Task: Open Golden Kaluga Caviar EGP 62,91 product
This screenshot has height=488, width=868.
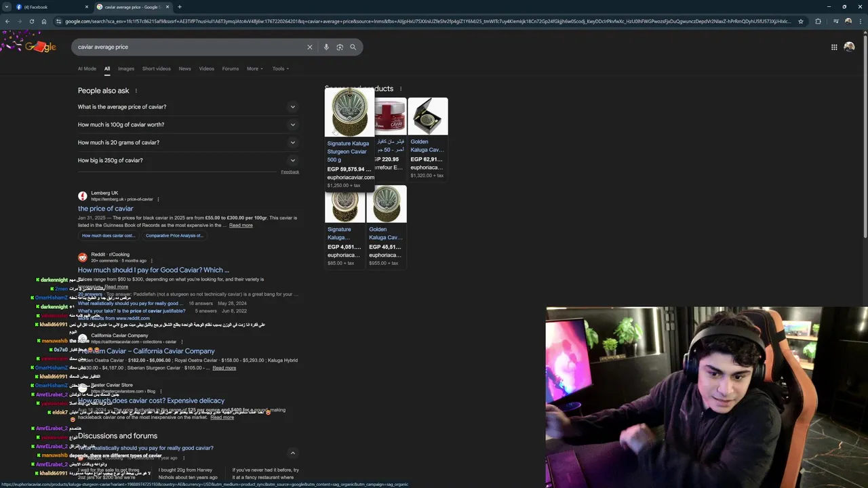Action: 427,139
